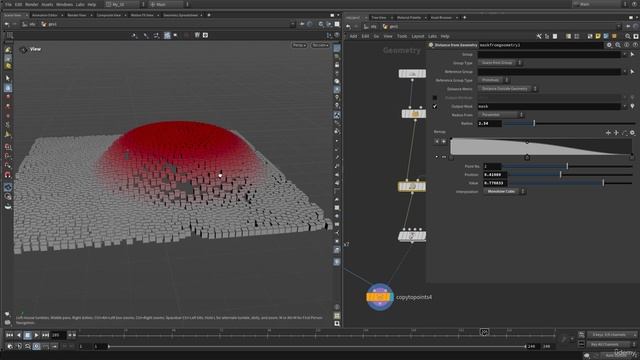Screen dimensions: 640x360
Task: Click the parameter panel gear settings icon
Action: point(609,45)
